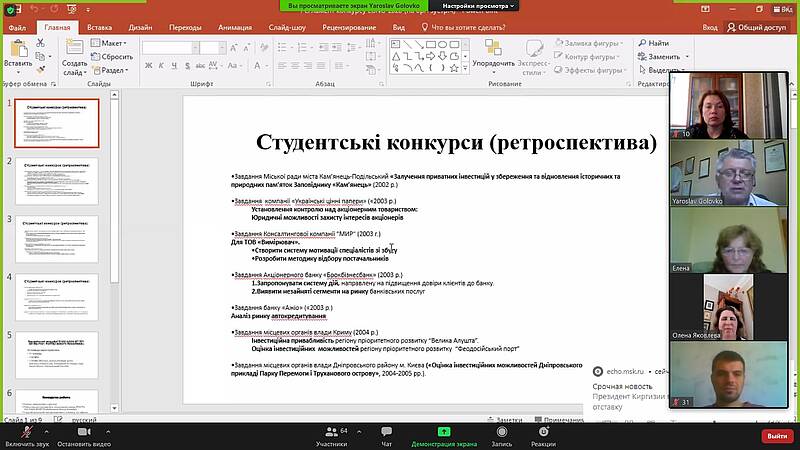Click the Cut scissors icon
Image resolution: width=800 pixels, height=450 pixels.
(40, 43)
